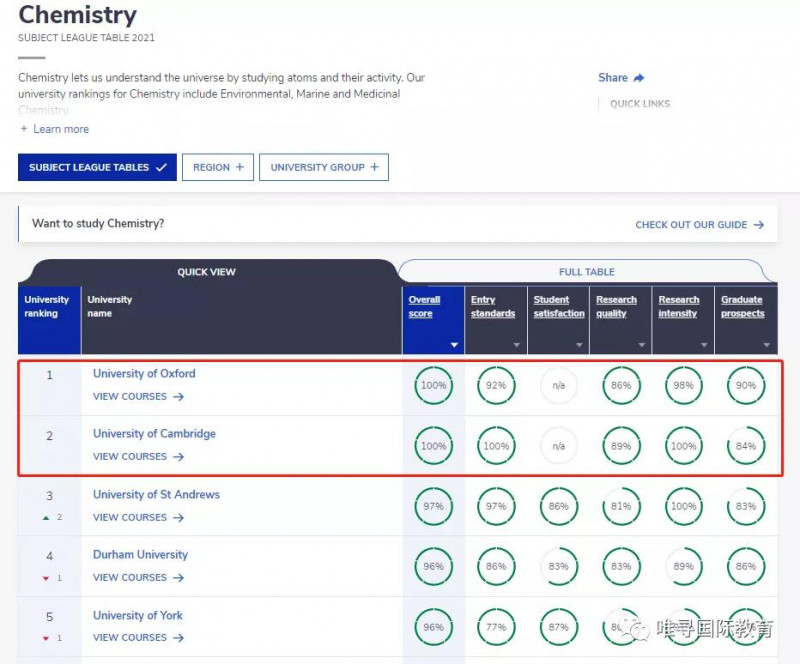
Task: Sort by Research quality dropdown arrow
Action: point(642,345)
